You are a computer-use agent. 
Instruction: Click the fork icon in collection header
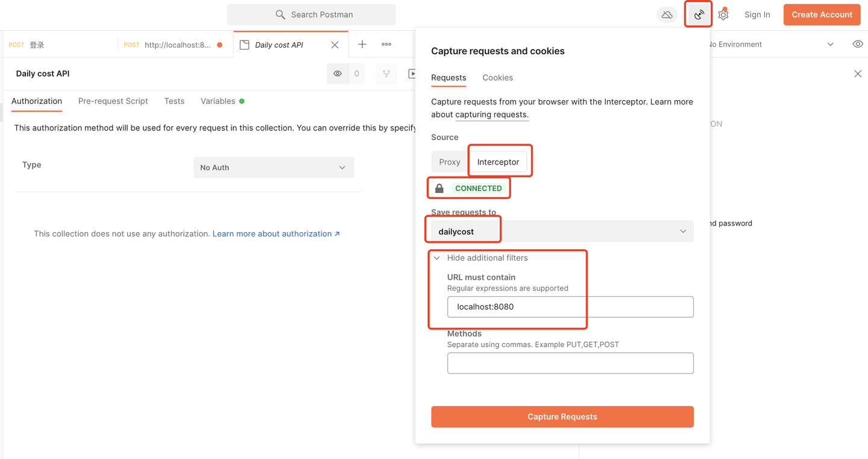tap(386, 74)
